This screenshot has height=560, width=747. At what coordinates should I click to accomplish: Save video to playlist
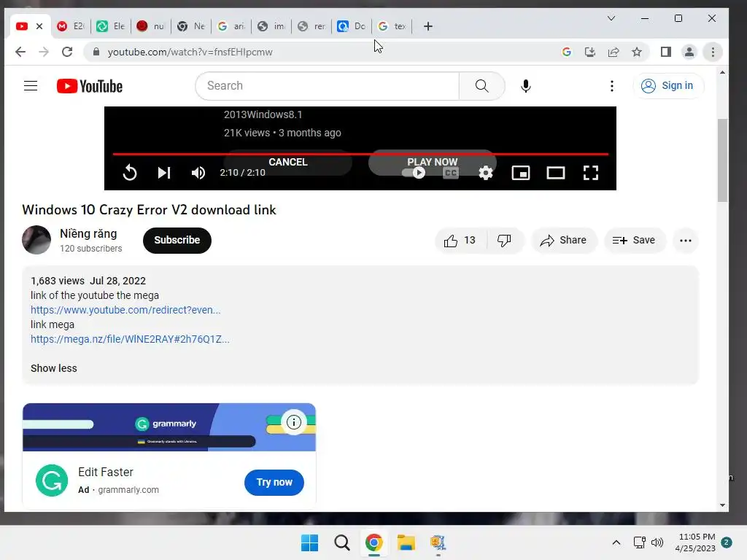coord(634,241)
